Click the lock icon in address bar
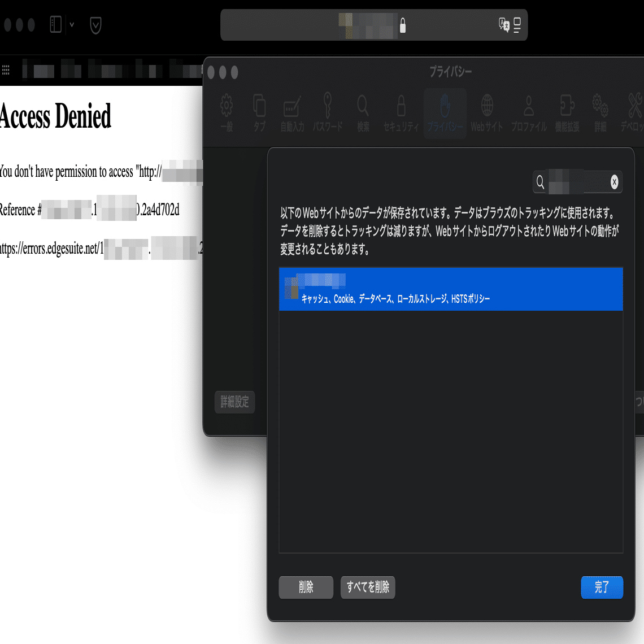The image size is (644, 644). point(402,25)
